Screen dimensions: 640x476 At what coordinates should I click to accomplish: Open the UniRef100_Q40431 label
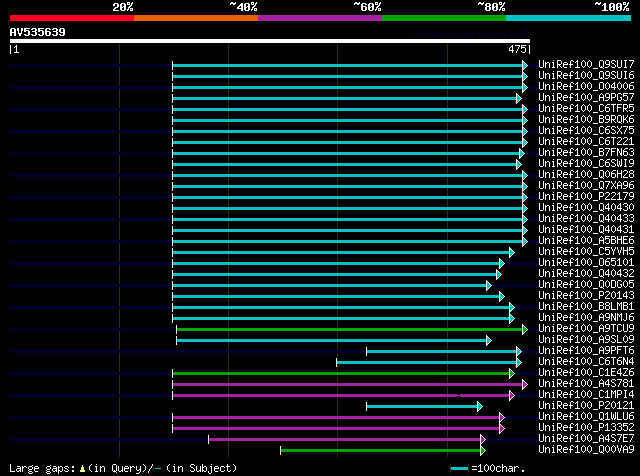[586, 230]
